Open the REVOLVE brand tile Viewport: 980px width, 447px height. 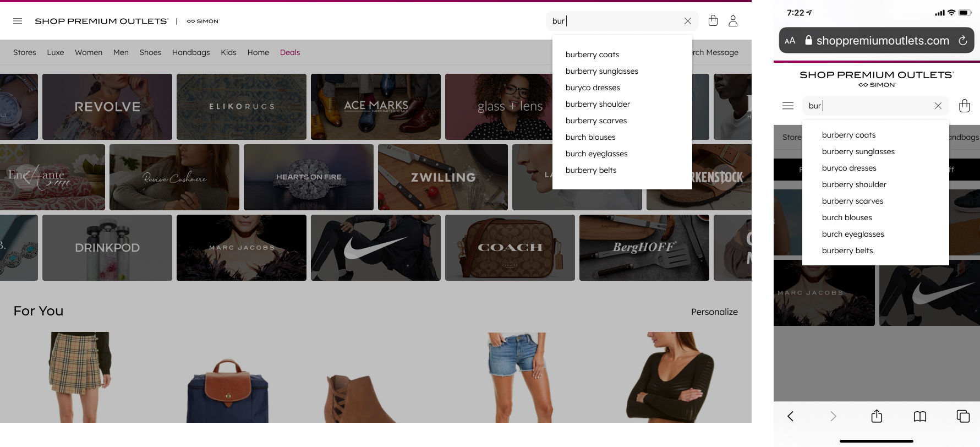point(107,107)
